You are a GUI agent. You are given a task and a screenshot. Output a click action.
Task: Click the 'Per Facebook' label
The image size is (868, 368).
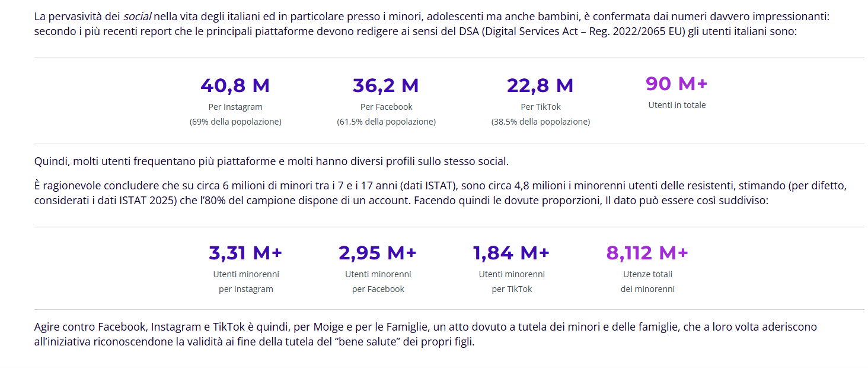(386, 107)
